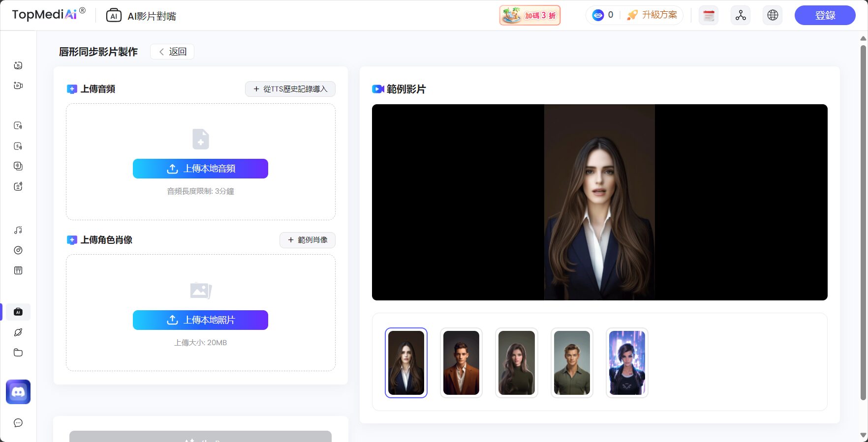Click the 返回 back button
The image size is (868, 442).
[172, 52]
